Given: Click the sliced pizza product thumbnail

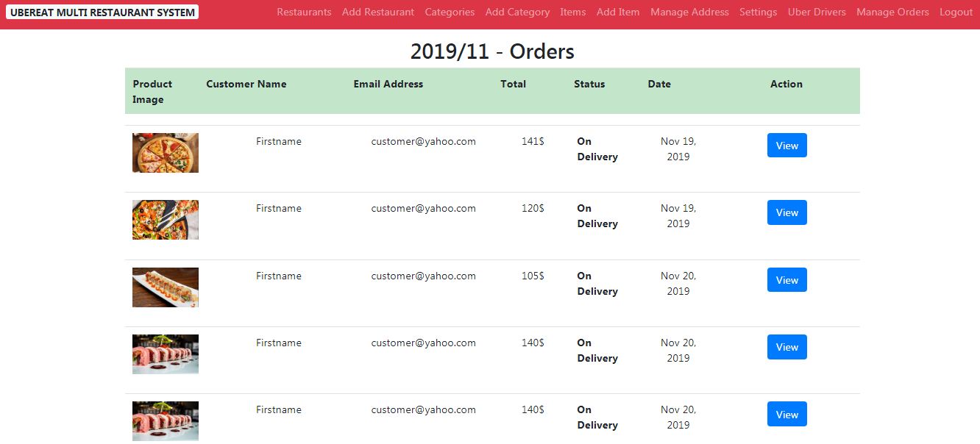Looking at the screenshot, I should tap(166, 153).
